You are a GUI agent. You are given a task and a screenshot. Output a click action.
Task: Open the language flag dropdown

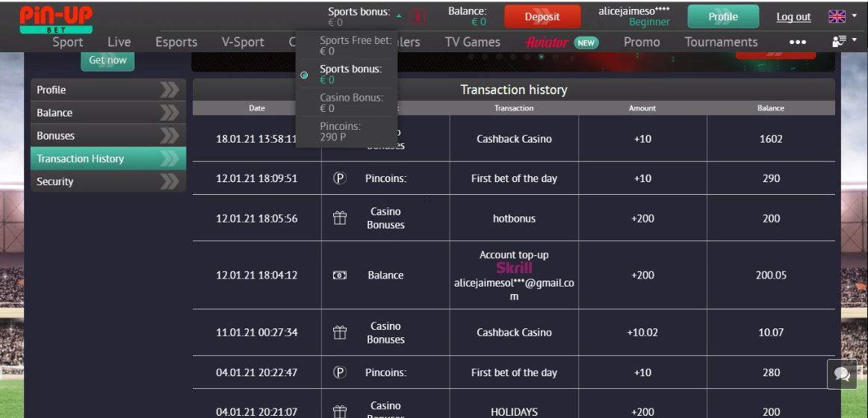[842, 16]
